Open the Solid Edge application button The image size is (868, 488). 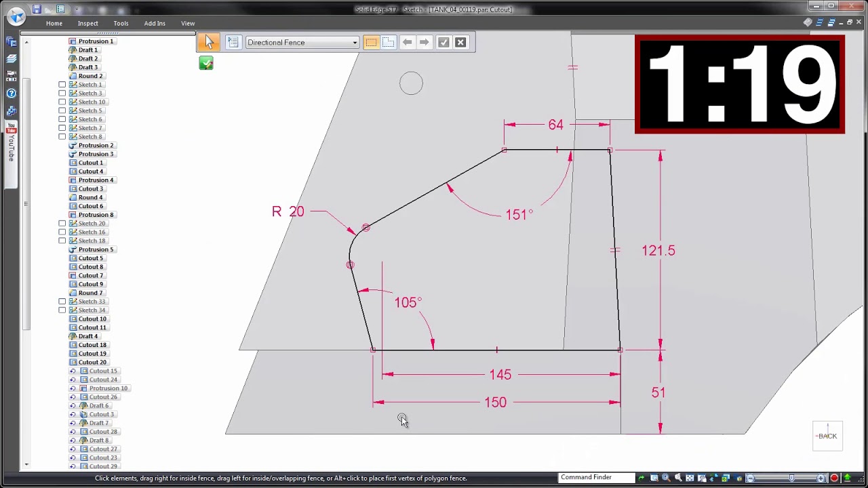[16, 15]
